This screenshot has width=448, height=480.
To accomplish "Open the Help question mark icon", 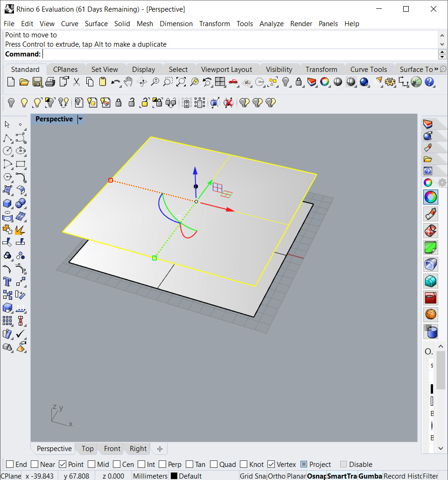I will [x=429, y=82].
